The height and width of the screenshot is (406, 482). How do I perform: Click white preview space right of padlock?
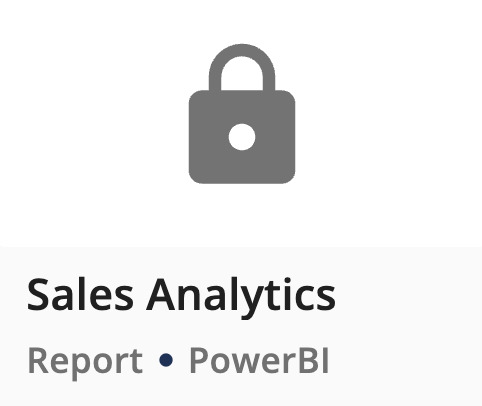tap(389, 123)
